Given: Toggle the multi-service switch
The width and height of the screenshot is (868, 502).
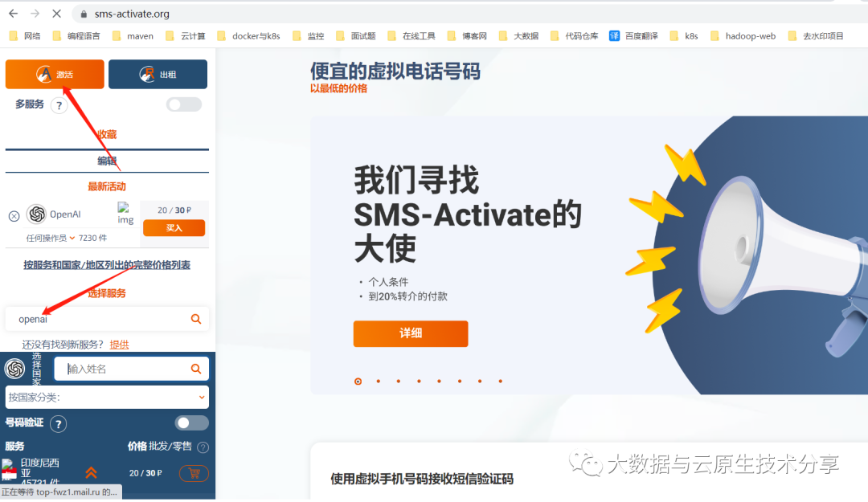Looking at the screenshot, I should (x=184, y=104).
